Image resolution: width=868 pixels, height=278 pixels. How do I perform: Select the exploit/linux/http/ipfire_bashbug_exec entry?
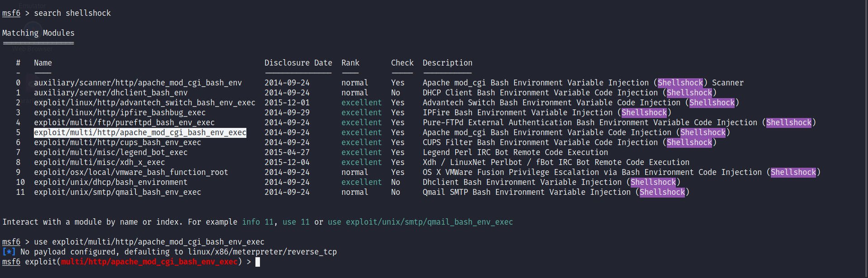[x=119, y=113]
